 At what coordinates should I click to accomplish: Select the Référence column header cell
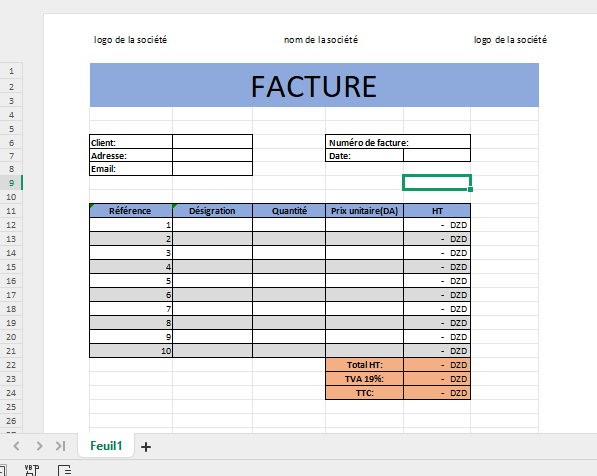[x=131, y=211]
